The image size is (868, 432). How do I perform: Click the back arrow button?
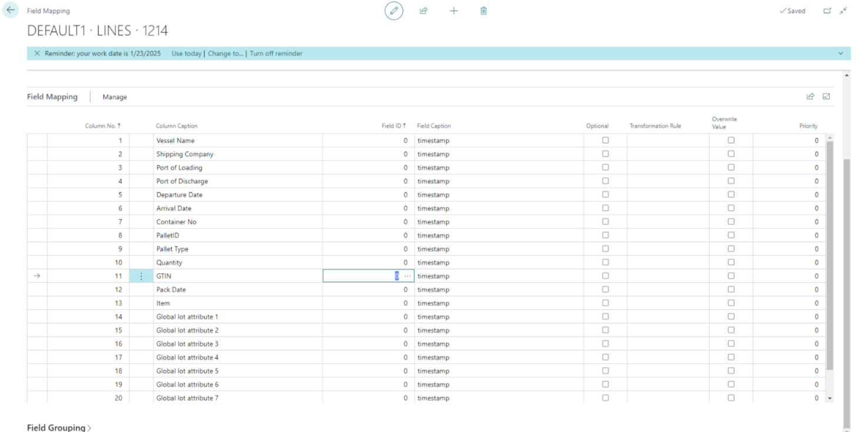(x=11, y=10)
